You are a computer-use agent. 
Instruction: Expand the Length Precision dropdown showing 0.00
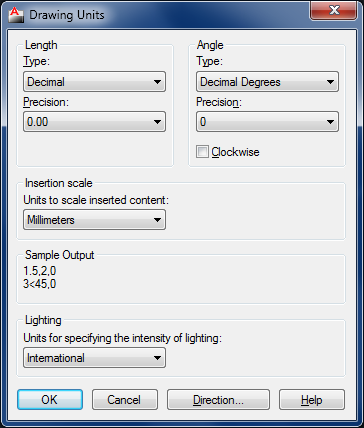pos(94,122)
